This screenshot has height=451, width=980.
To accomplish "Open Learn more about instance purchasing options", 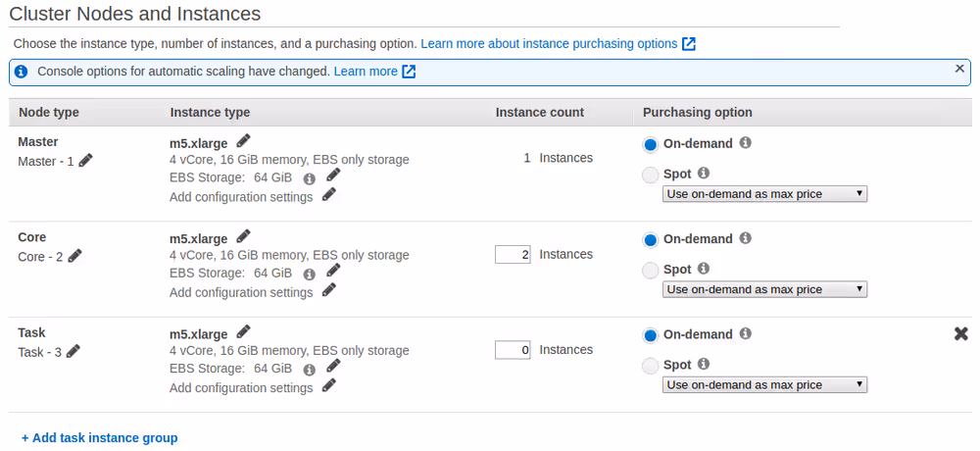I will pos(549,44).
